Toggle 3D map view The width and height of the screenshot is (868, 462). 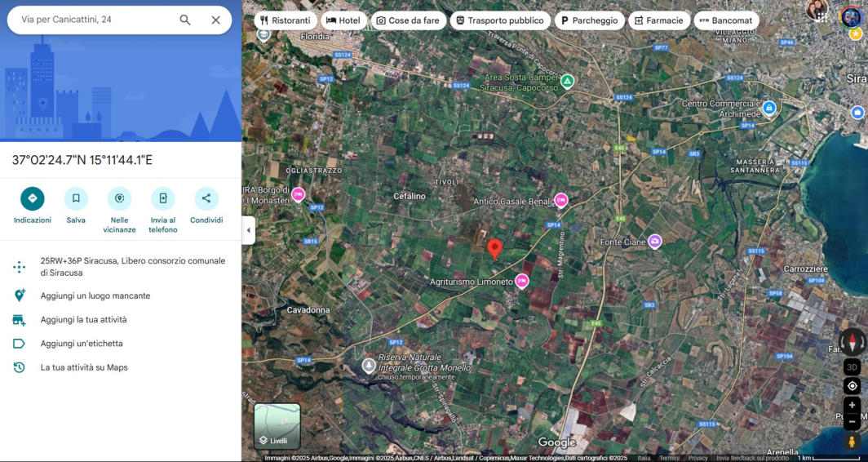852,366
